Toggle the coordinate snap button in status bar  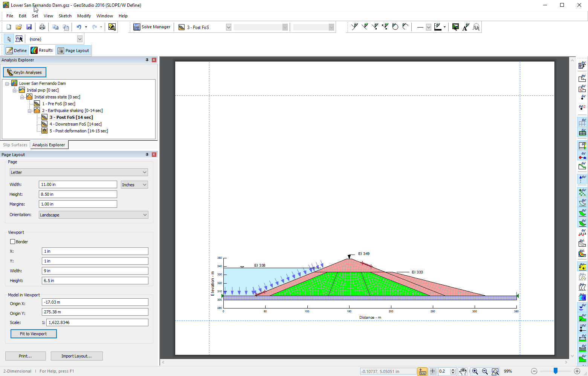point(423,371)
